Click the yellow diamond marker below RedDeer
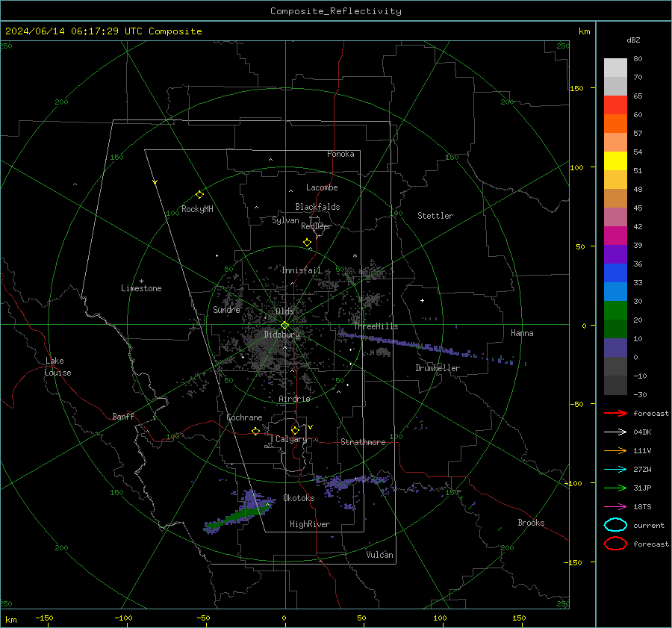672x628 pixels. click(x=307, y=243)
